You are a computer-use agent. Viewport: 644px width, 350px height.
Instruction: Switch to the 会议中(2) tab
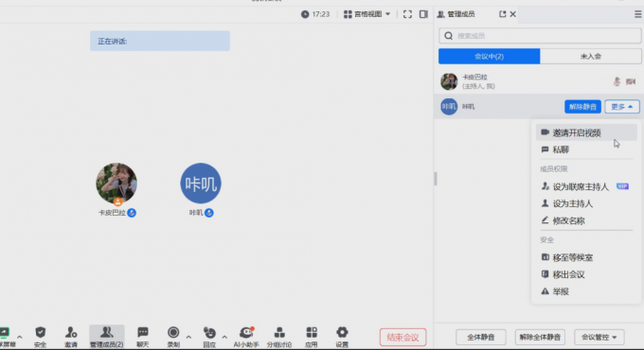[490, 56]
